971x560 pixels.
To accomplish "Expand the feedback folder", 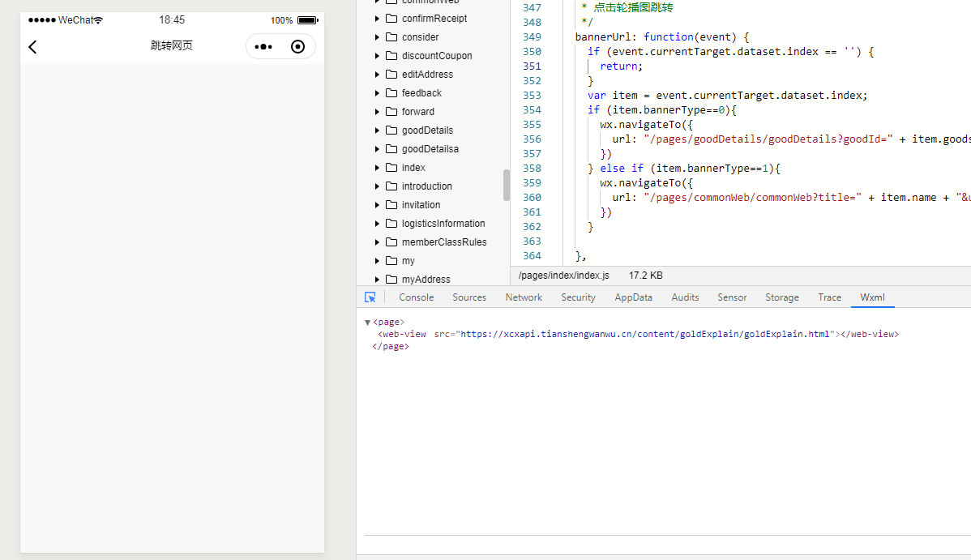I will (x=377, y=93).
